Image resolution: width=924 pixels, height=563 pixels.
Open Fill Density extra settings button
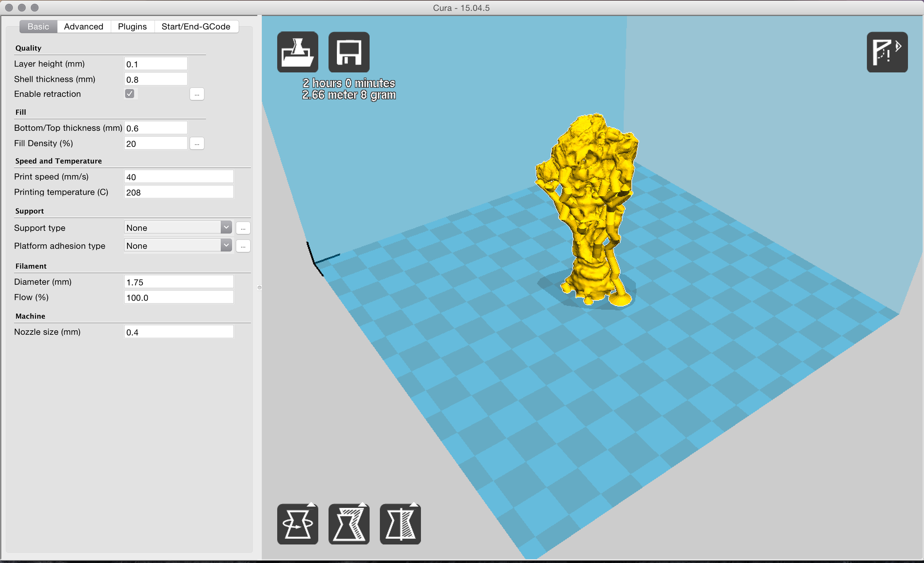(197, 144)
